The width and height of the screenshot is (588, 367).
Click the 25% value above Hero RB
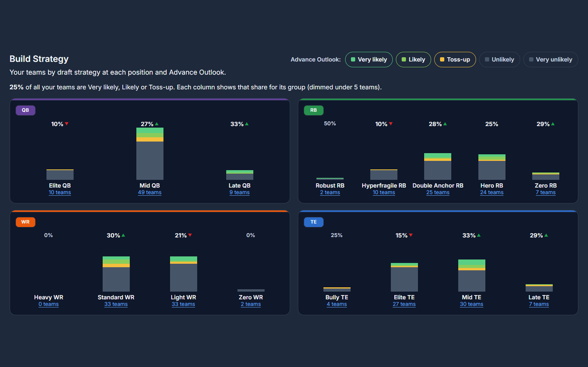(492, 124)
